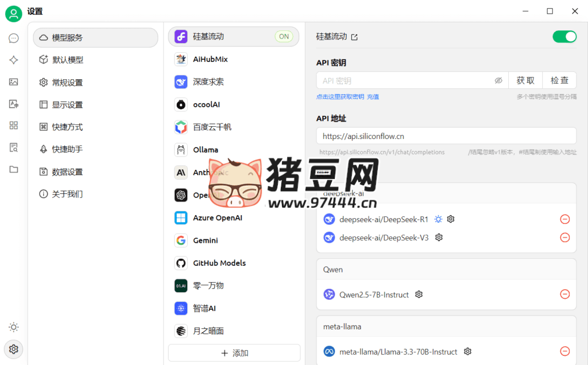
Task: Open the knowledge base sidebar icon
Action: coord(14,147)
